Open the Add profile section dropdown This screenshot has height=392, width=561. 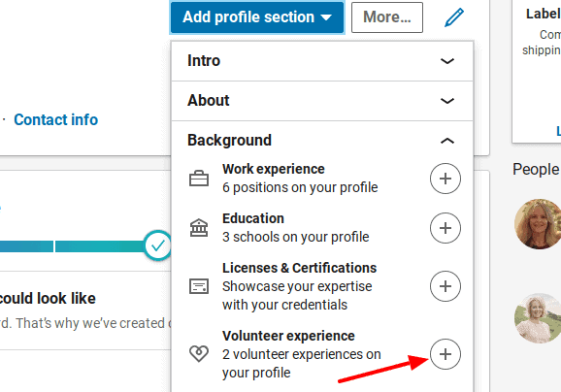click(257, 17)
